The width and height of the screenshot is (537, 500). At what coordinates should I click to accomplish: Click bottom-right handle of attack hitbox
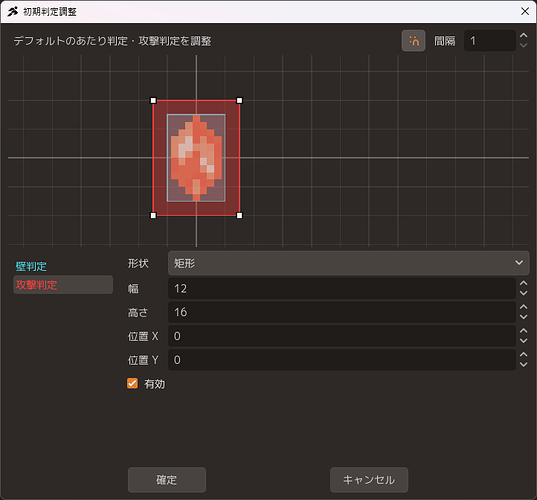click(x=239, y=215)
